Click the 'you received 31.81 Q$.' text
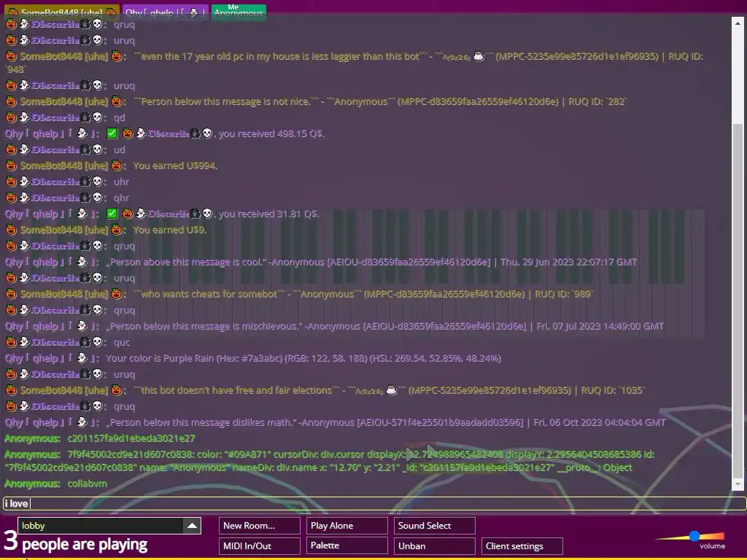Viewport: 747px width, 560px height. click(268, 214)
